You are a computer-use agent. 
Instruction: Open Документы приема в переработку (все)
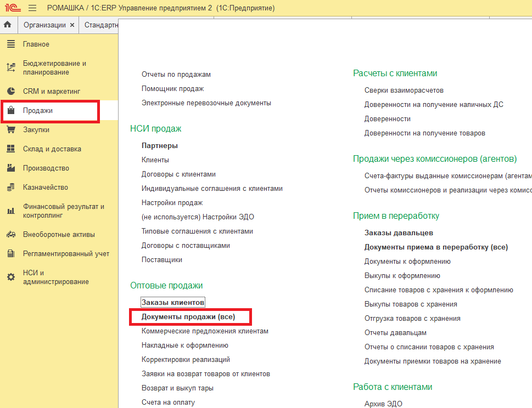click(436, 247)
